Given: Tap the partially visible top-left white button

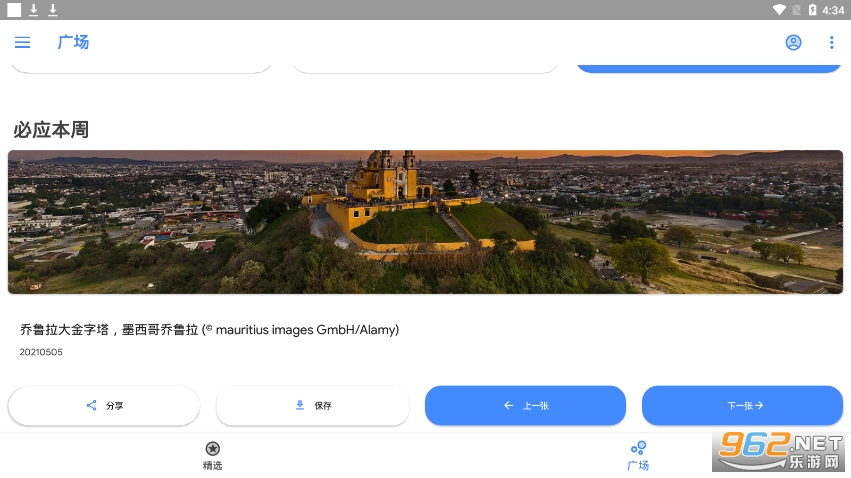Looking at the screenshot, I should pyautogui.click(x=141, y=67).
